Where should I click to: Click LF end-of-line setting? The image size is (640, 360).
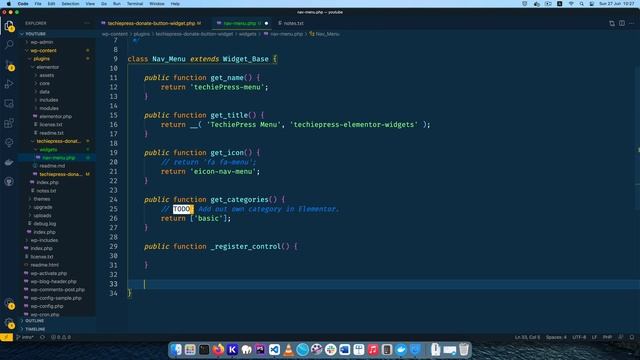(x=594, y=337)
